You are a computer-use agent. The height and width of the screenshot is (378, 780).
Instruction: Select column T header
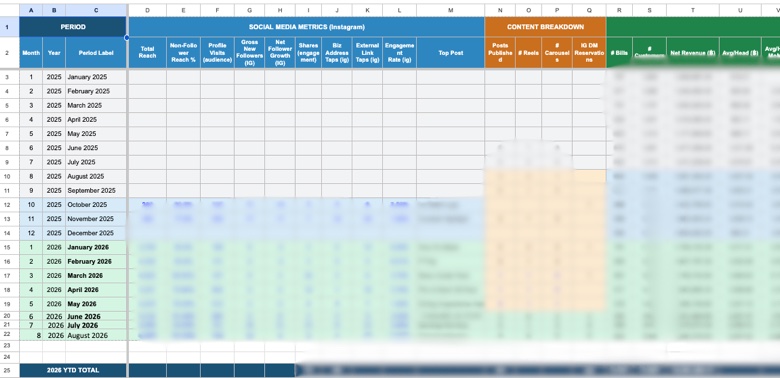point(692,10)
